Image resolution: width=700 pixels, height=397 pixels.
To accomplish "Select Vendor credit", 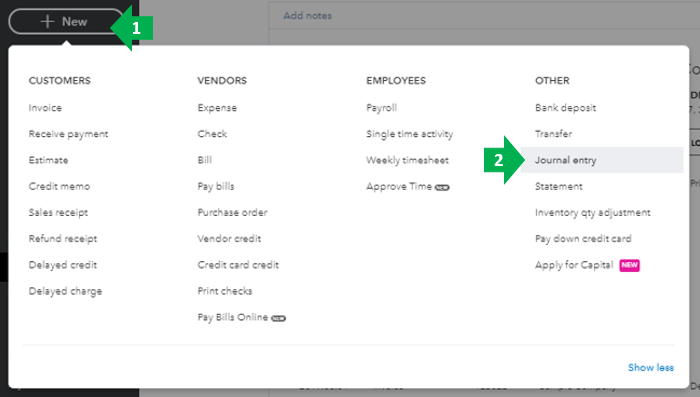I will point(229,238).
